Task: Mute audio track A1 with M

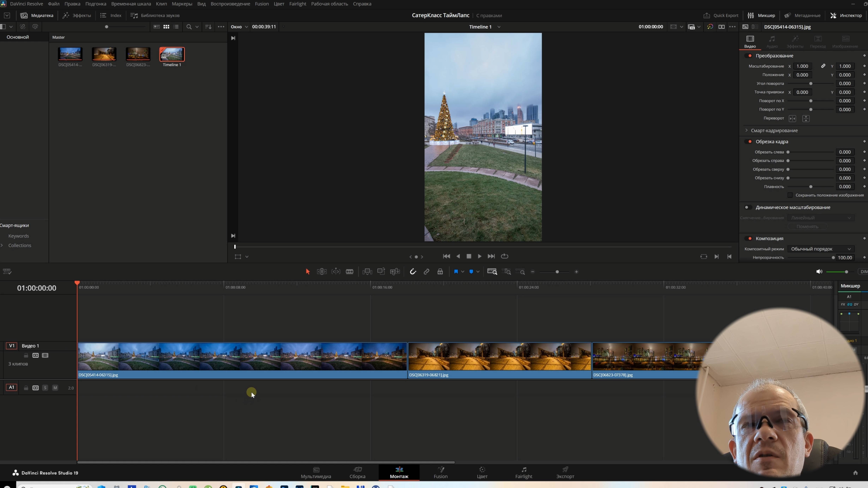Action: [55, 388]
